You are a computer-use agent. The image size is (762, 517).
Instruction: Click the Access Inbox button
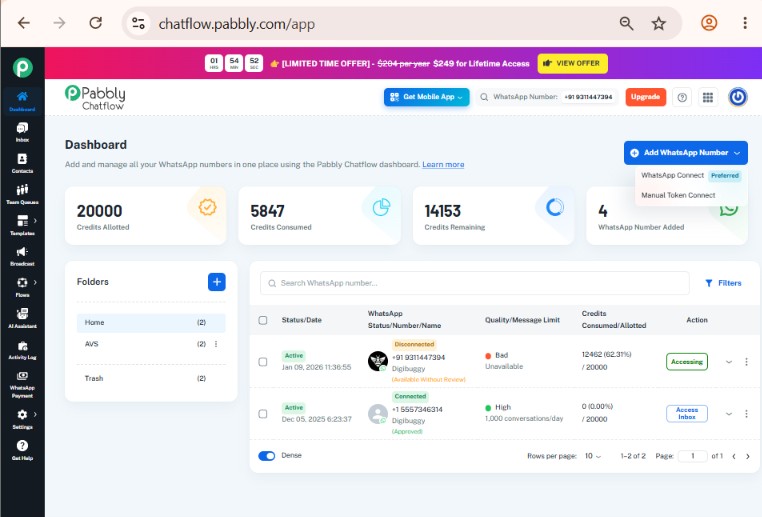point(687,414)
